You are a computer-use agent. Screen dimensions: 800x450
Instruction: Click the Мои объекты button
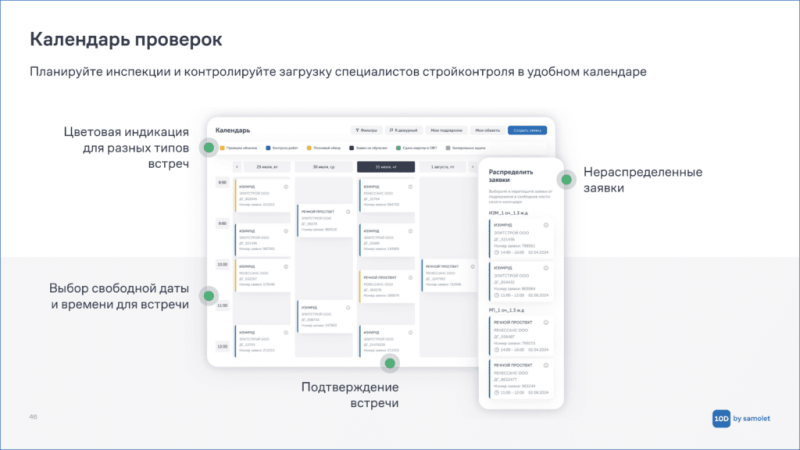pyautogui.click(x=488, y=131)
